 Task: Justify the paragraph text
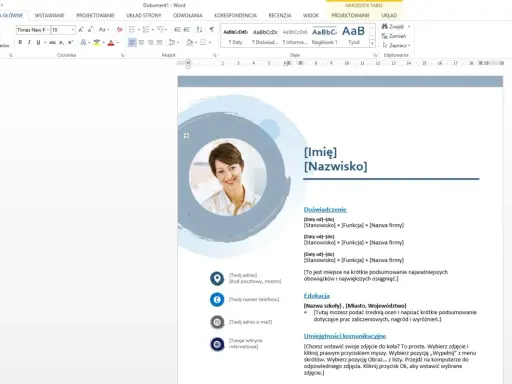point(159,42)
